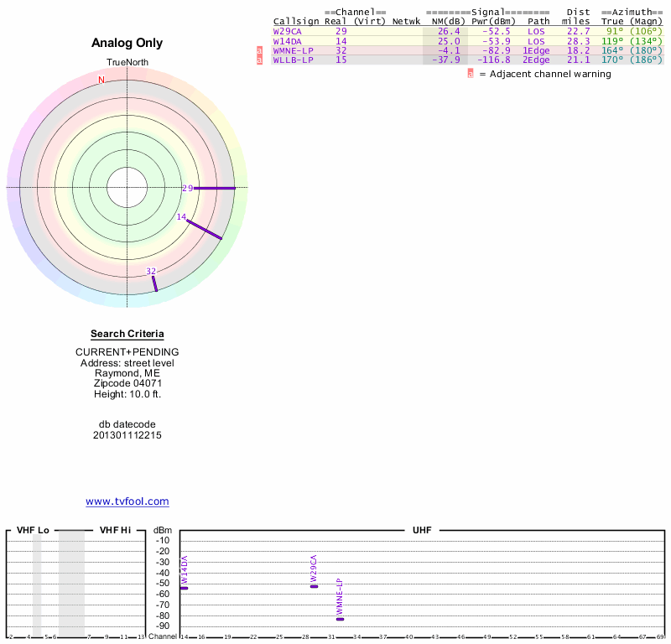This screenshot has height=644, width=671.
Task: Click the center circle of the radar plot
Action: click(127, 187)
